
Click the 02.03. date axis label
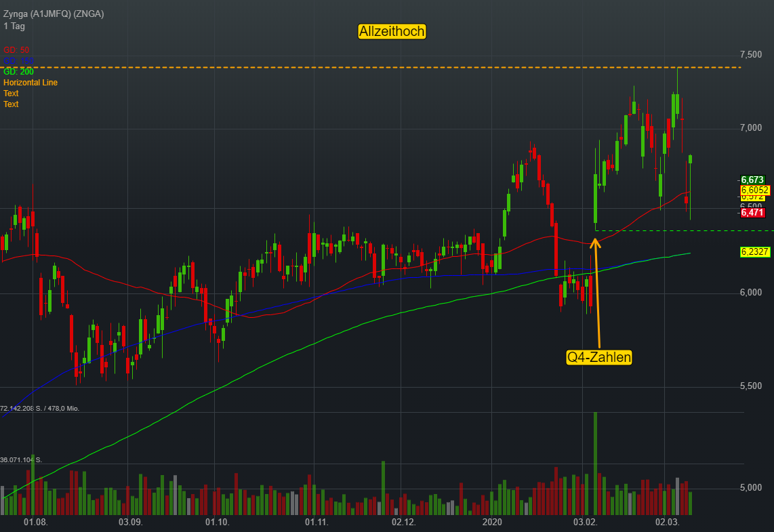coord(668,522)
